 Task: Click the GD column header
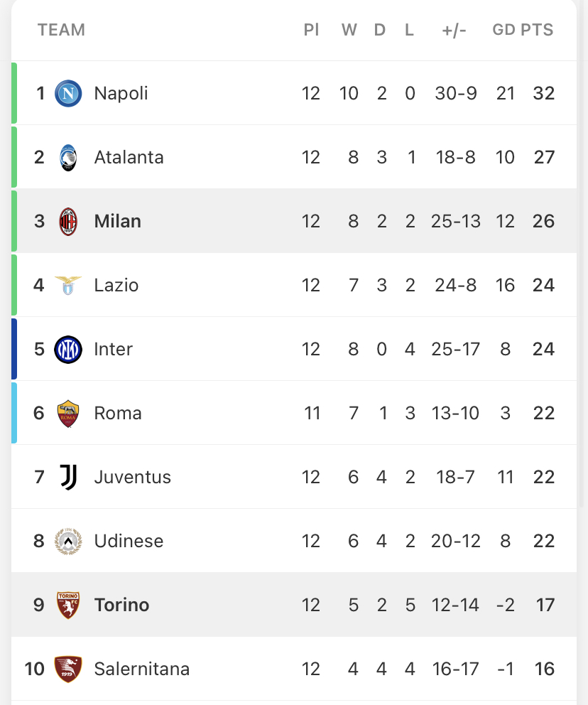pyautogui.click(x=503, y=30)
